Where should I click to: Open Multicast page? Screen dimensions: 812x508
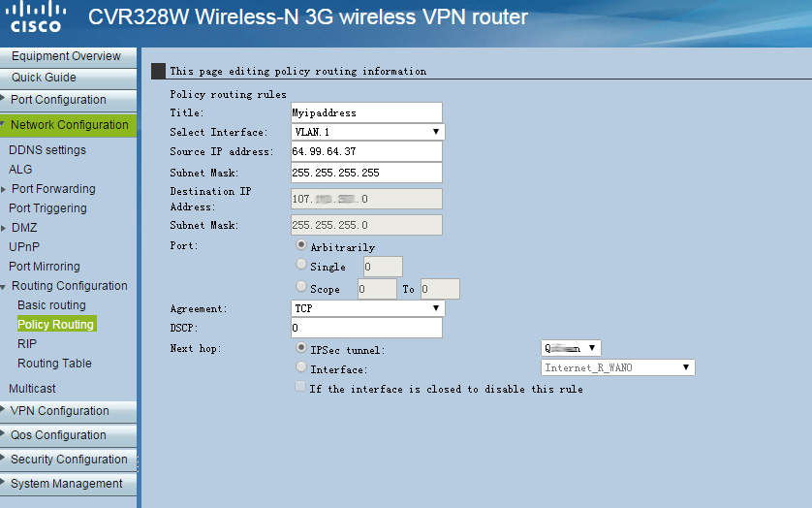[x=32, y=389]
